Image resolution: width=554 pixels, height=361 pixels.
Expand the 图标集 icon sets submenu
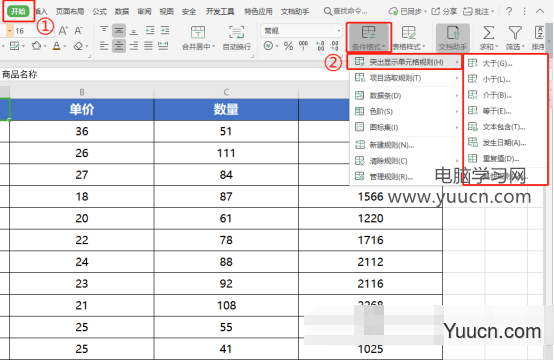(406, 127)
